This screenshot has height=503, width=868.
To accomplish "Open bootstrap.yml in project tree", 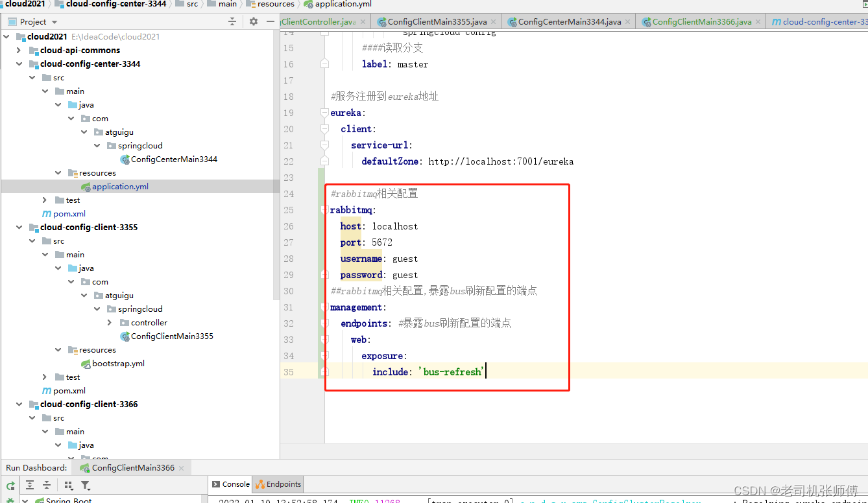I will pos(112,363).
